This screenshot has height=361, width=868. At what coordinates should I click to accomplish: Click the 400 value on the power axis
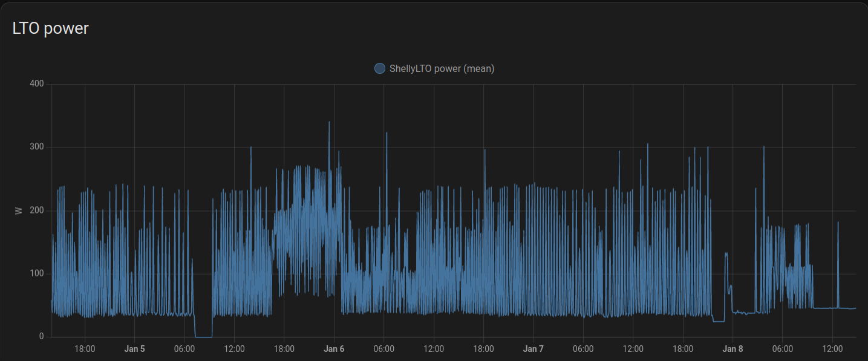[x=37, y=84]
